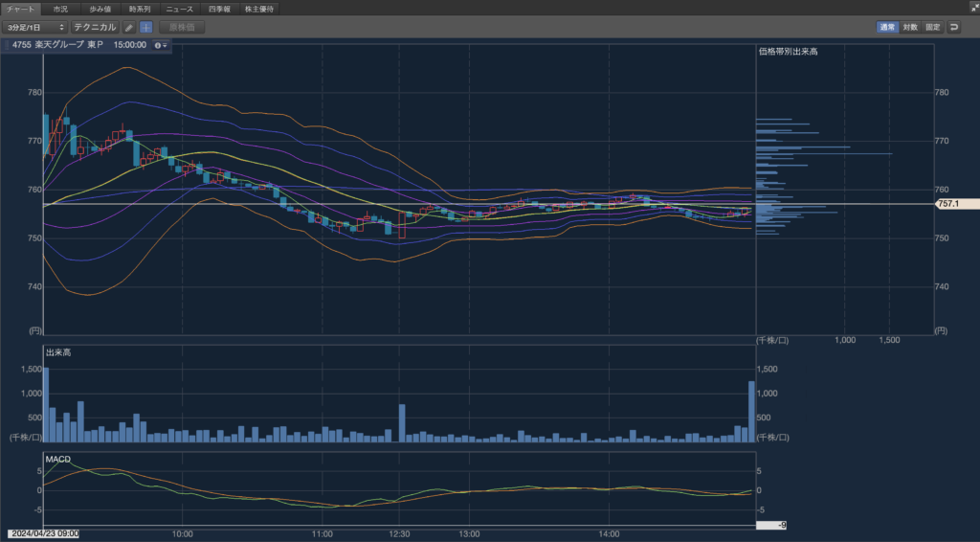The image size is (980, 542).
Task: Select 対数 logarithmic scale mode
Action: (911, 28)
